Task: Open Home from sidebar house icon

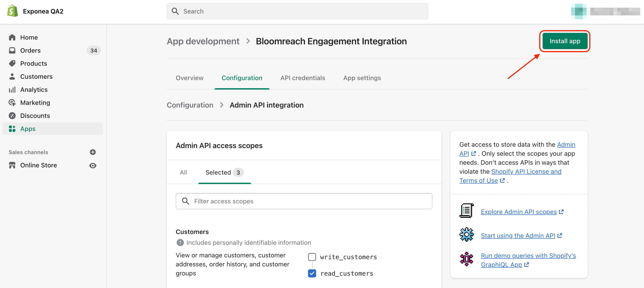Action: [x=12, y=37]
